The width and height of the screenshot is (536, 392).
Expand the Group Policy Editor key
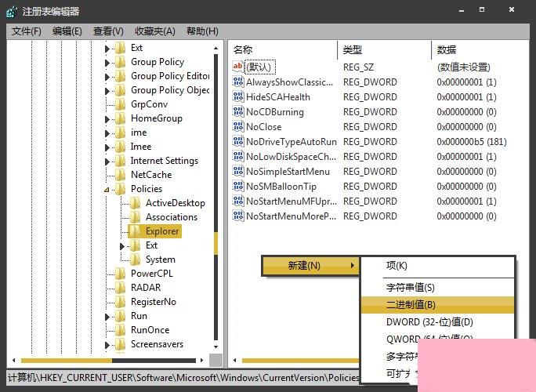click(107, 77)
